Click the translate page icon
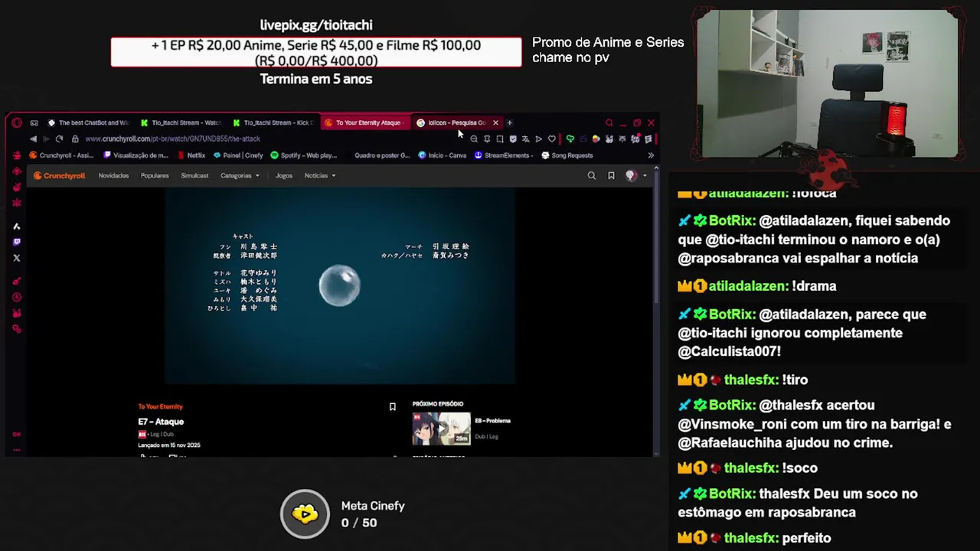 pyautogui.click(x=525, y=139)
